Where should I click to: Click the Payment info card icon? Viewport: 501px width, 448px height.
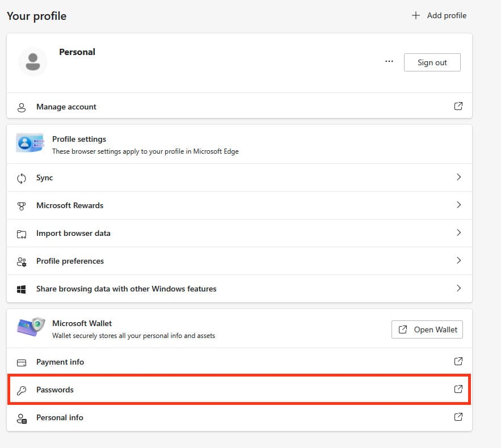click(x=22, y=362)
